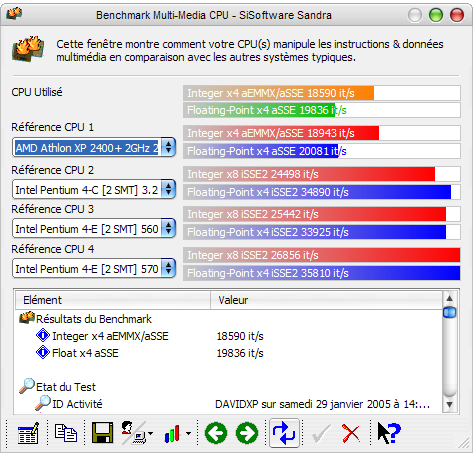Click the window resize grip corner
The width and height of the screenshot is (473, 453).
tap(464, 443)
